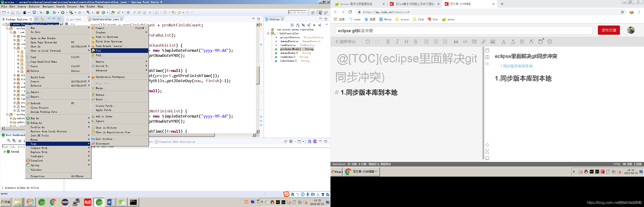Screen dimensions: 644x207
Task: Select Push to Upstream menu entry
Action: (120, 37)
